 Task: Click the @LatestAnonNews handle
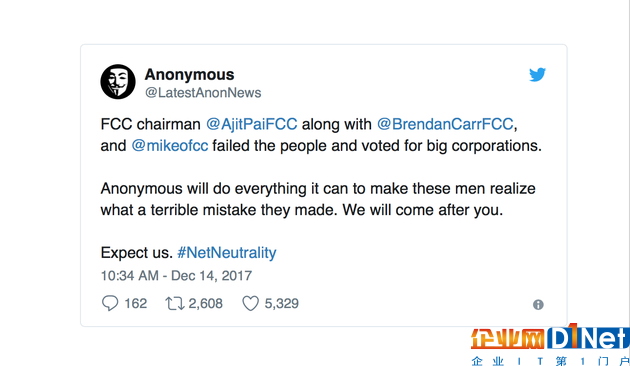(x=203, y=93)
